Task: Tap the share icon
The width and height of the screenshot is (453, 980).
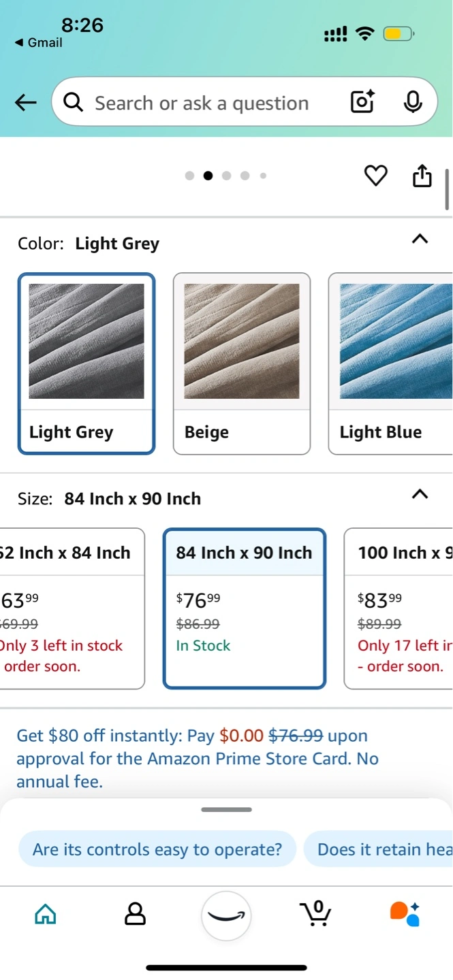Action: pyautogui.click(x=422, y=175)
